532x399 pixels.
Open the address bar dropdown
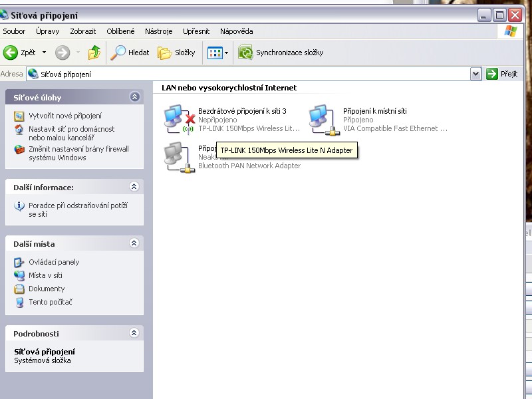click(475, 74)
